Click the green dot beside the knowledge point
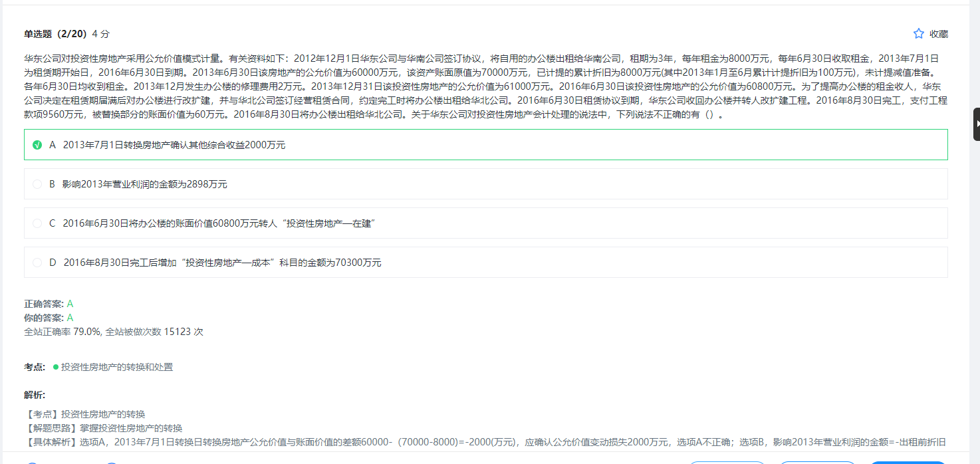The width and height of the screenshot is (980, 464). 56,367
